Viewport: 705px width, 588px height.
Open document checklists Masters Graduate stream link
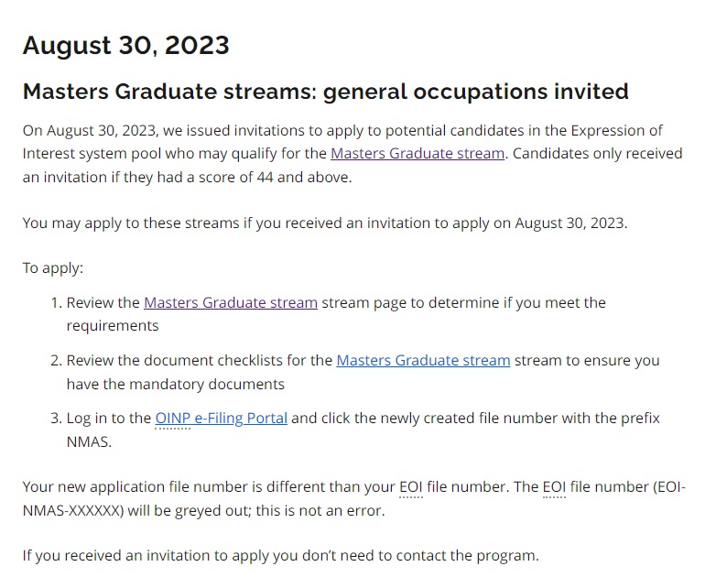pyautogui.click(x=423, y=360)
